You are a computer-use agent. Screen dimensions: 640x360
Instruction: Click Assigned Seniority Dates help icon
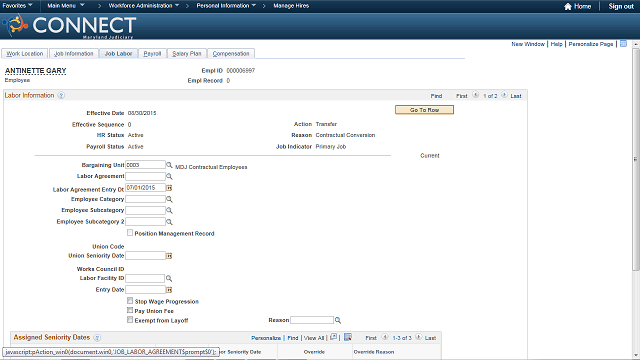click(x=97, y=338)
